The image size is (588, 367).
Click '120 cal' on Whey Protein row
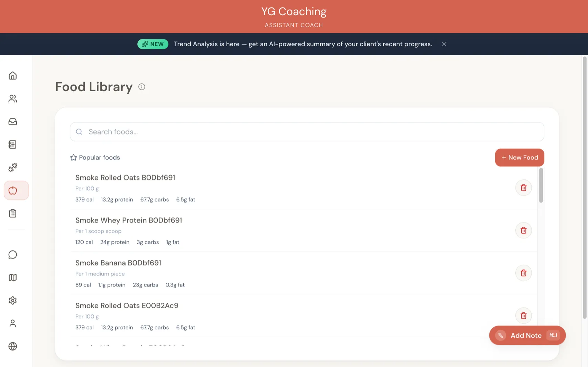[84, 242]
